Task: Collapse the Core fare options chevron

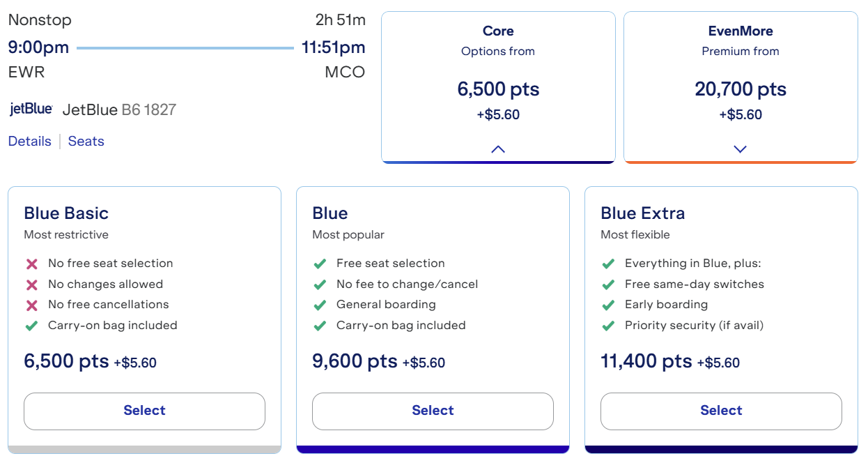Action: tap(498, 149)
